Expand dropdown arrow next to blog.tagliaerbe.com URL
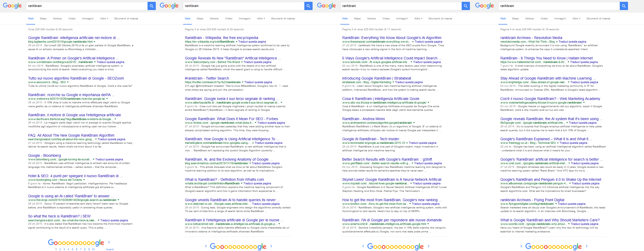 [x=94, y=42]
